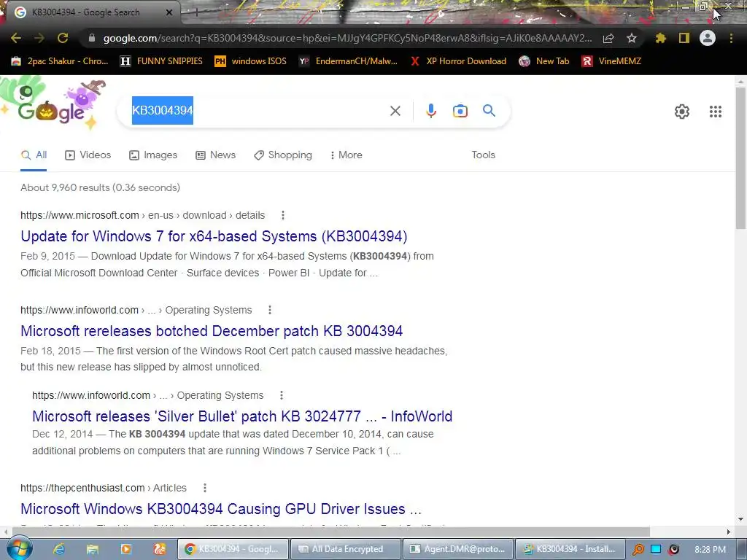747x560 pixels.
Task: Close the KB3004394 Google Search tab
Action: pos(169,12)
